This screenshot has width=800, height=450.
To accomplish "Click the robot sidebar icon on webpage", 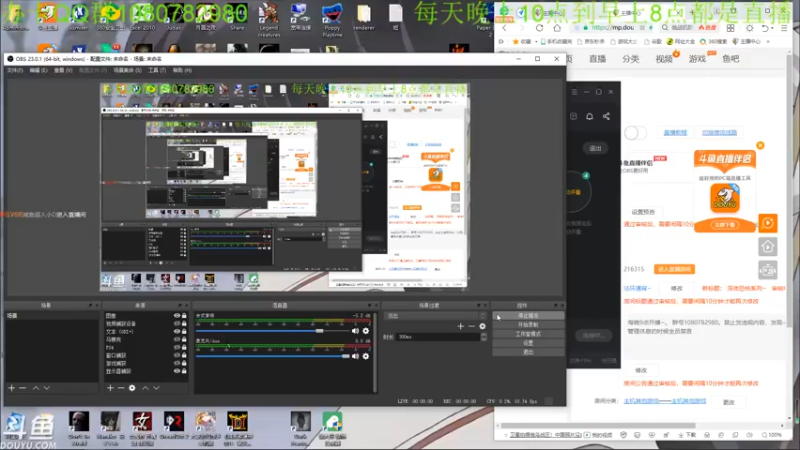I will (768, 270).
